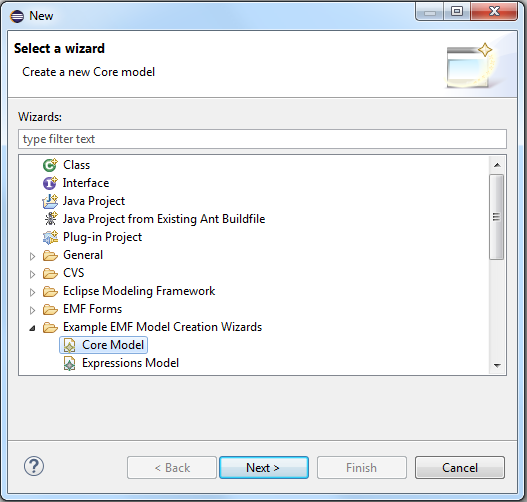Choose the Interface wizard icon
527x502 pixels.
50,183
